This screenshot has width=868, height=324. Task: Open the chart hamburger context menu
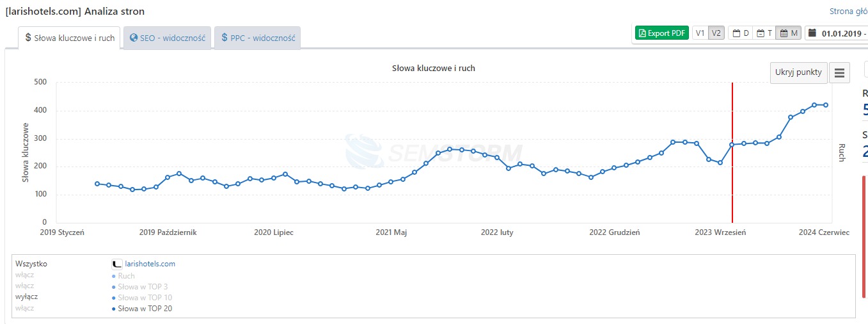coord(839,73)
